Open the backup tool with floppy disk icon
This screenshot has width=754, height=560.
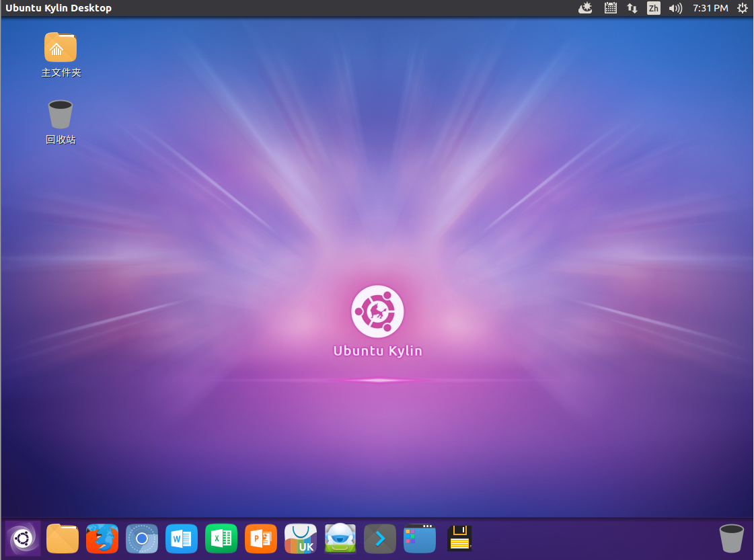(x=459, y=538)
